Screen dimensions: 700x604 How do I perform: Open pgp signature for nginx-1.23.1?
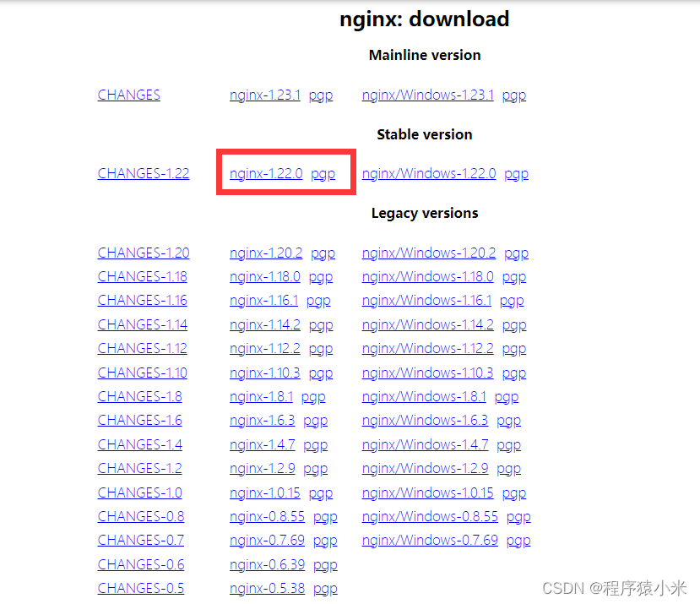321,95
